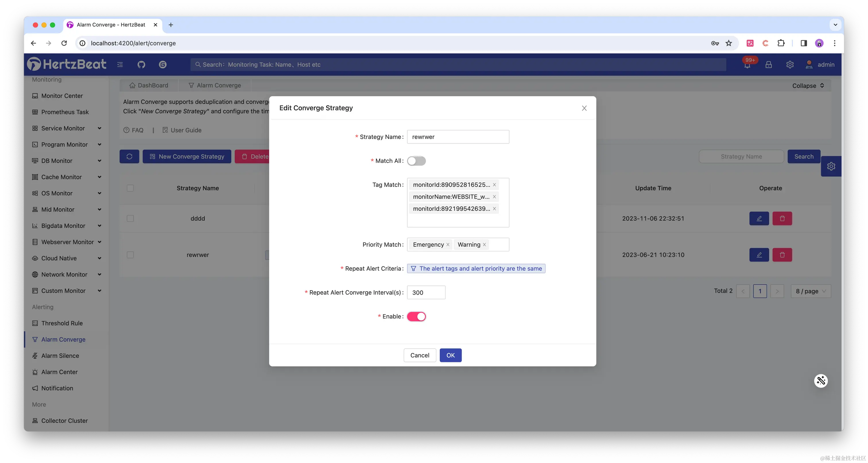Click the Repeat Alert Converge Interval field

click(426, 292)
